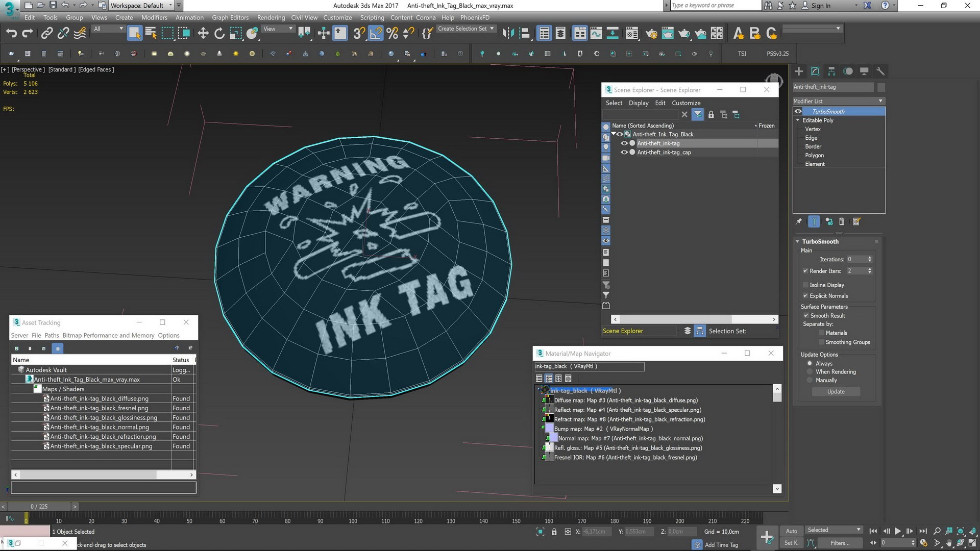Open the Rendering menu
This screenshot has height=551, width=980.
[271, 17]
